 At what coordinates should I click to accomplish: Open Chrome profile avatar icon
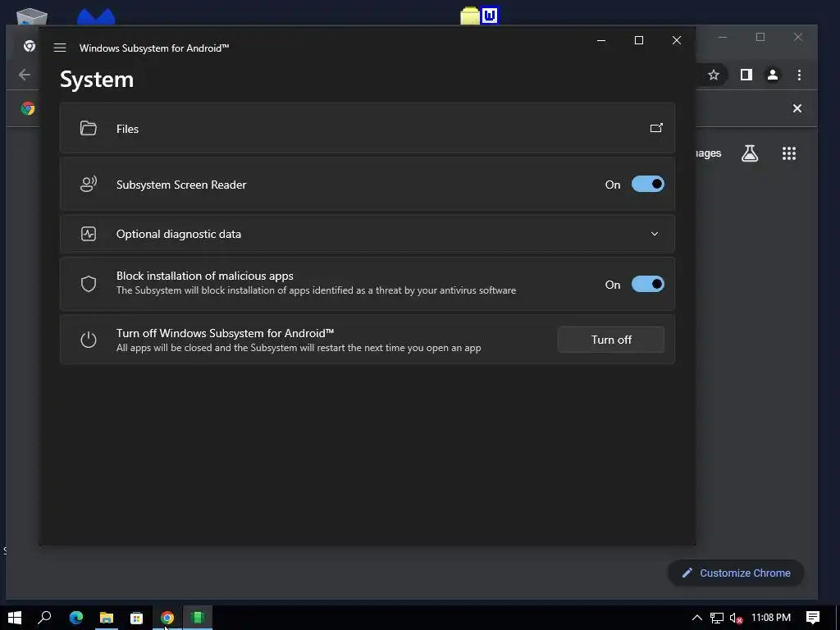[x=773, y=75]
